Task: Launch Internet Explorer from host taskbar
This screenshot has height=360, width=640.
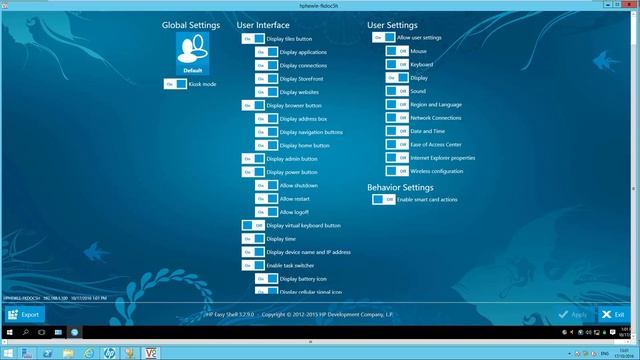Action: click(89, 353)
